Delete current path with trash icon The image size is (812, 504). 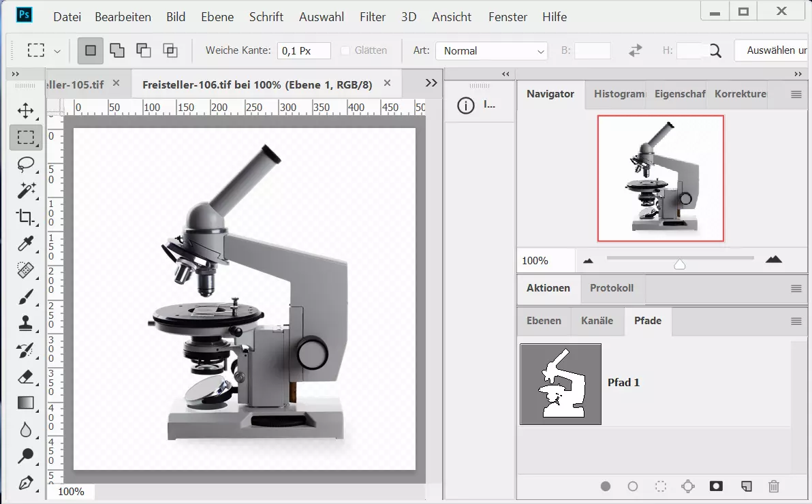(x=773, y=486)
